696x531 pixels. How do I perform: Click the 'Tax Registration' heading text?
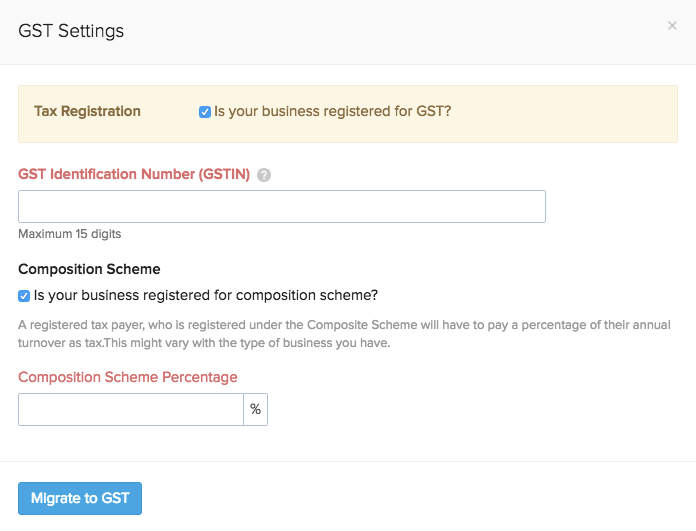click(87, 111)
